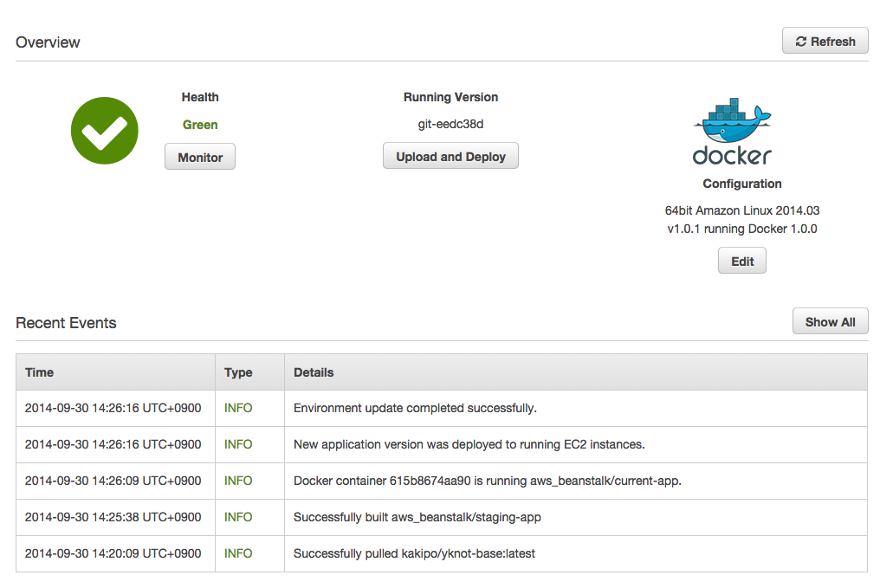Click the Overview section heading
The image size is (880, 588).
(48, 42)
